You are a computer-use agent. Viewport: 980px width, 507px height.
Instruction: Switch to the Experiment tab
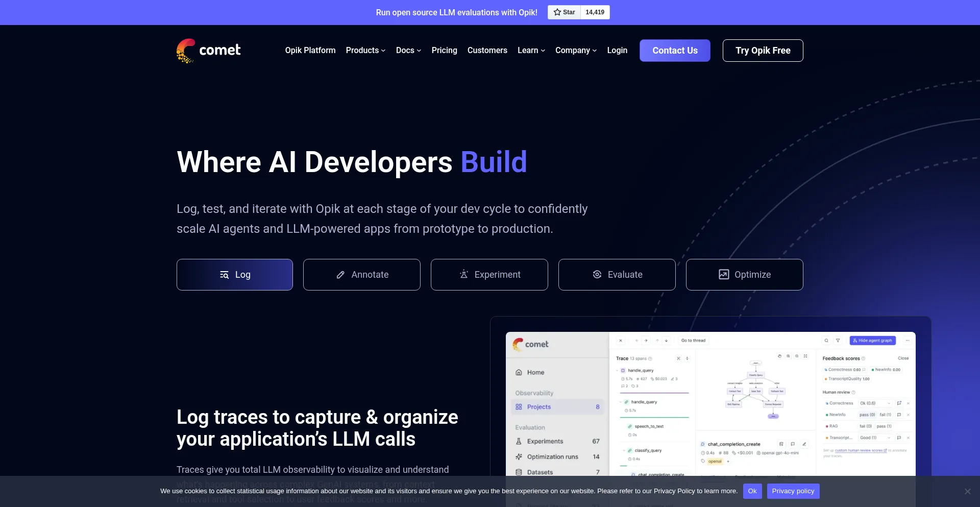point(489,275)
